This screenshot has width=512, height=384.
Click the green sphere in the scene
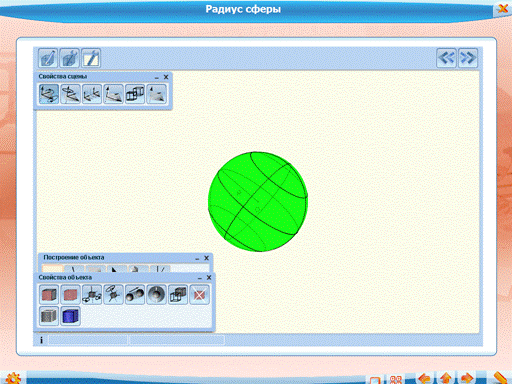pos(258,202)
